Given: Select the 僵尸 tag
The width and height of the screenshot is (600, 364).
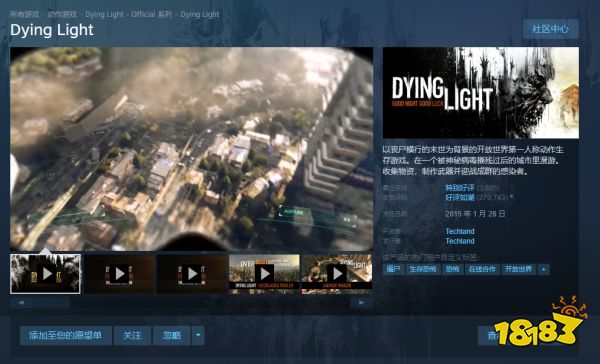Looking at the screenshot, I should 393,269.
